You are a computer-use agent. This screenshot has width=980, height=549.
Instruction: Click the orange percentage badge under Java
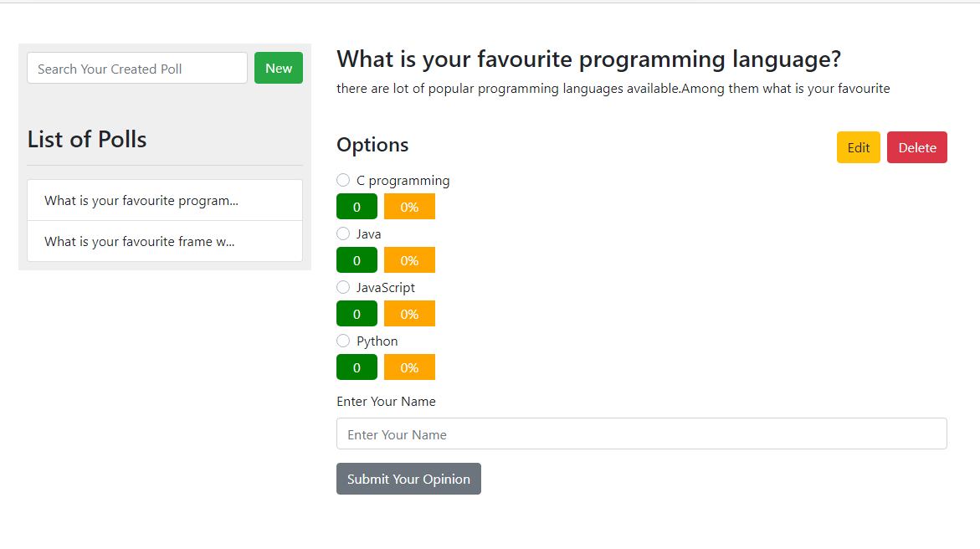click(409, 260)
